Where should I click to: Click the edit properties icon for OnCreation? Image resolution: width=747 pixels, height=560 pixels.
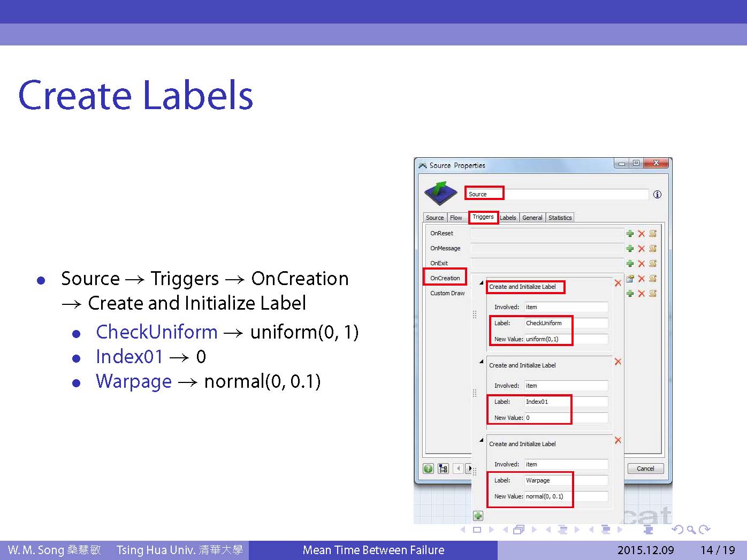point(630,279)
